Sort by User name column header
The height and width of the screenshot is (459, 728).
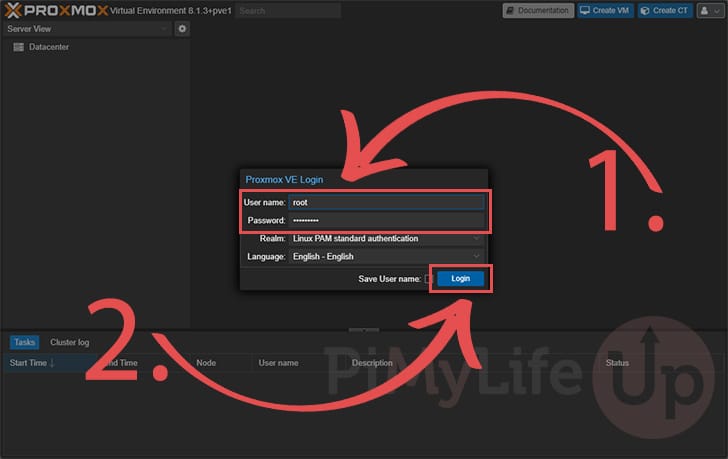pyautogui.click(x=278, y=363)
